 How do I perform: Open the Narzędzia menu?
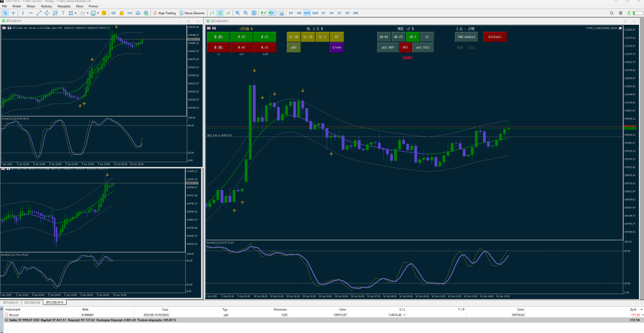(x=64, y=6)
